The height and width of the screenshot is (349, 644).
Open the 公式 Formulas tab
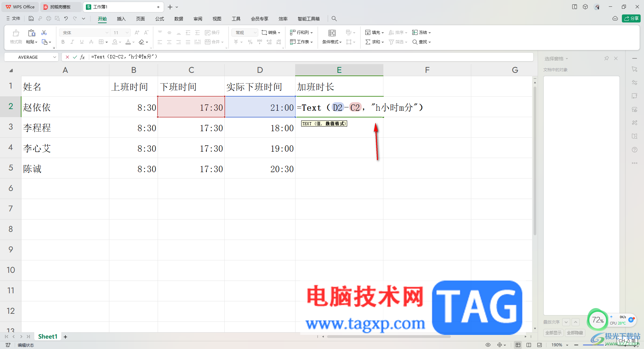pos(160,19)
